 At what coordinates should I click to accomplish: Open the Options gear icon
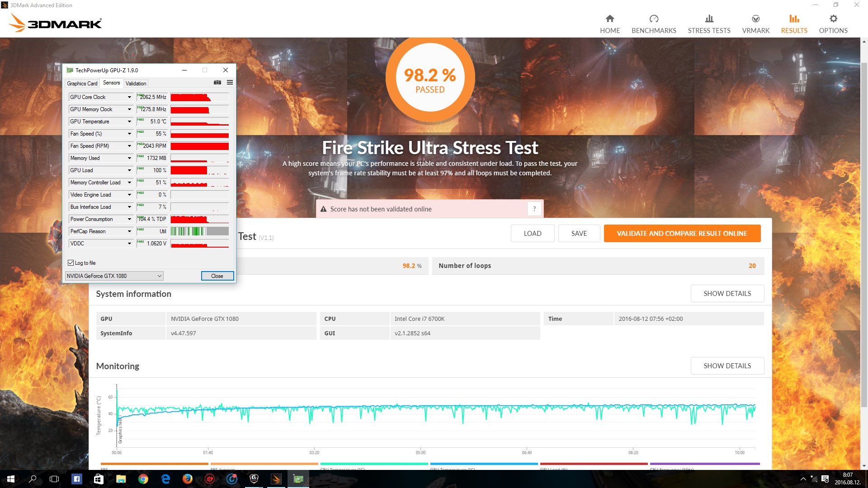click(x=833, y=19)
